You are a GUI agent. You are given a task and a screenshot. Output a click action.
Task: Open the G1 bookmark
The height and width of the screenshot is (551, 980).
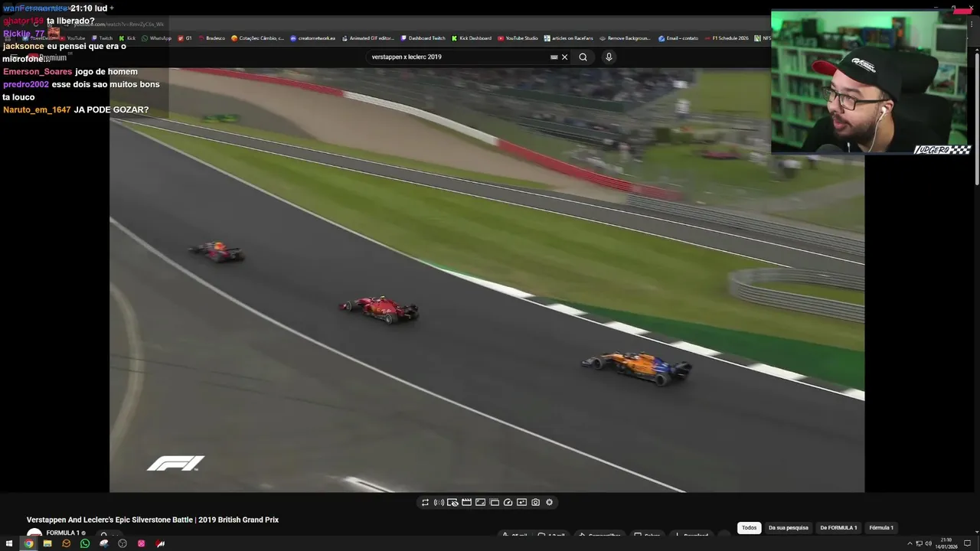point(185,38)
